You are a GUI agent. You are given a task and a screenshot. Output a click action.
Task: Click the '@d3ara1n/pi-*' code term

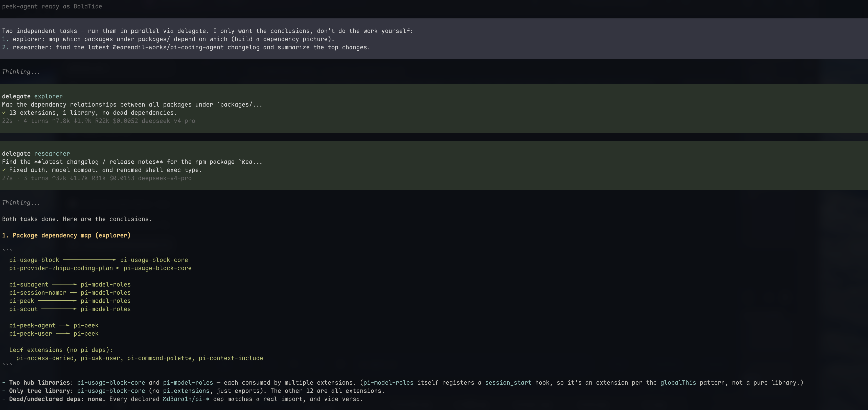click(186, 399)
